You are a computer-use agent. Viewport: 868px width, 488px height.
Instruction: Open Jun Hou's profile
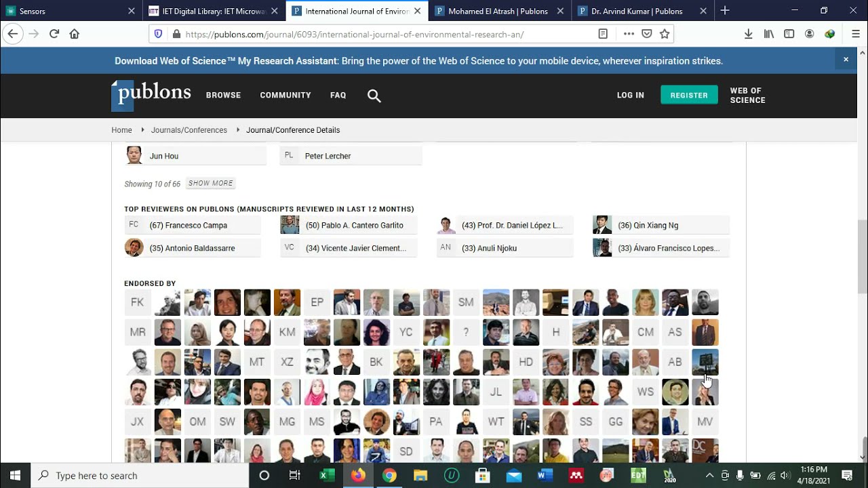pyautogui.click(x=195, y=156)
